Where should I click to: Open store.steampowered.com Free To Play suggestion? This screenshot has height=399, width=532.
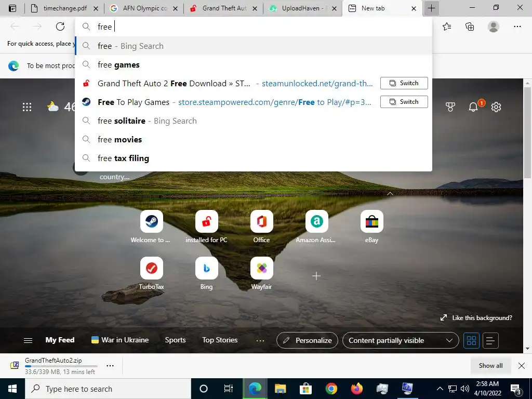click(x=228, y=102)
